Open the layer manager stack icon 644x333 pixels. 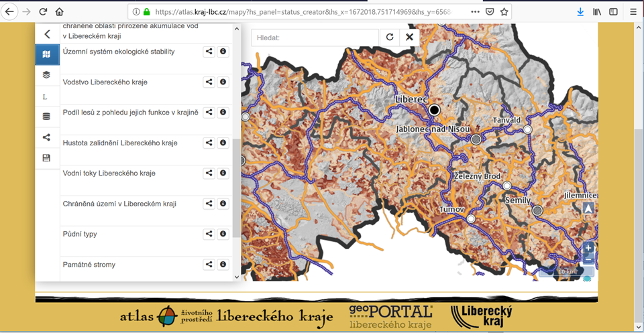tap(46, 74)
